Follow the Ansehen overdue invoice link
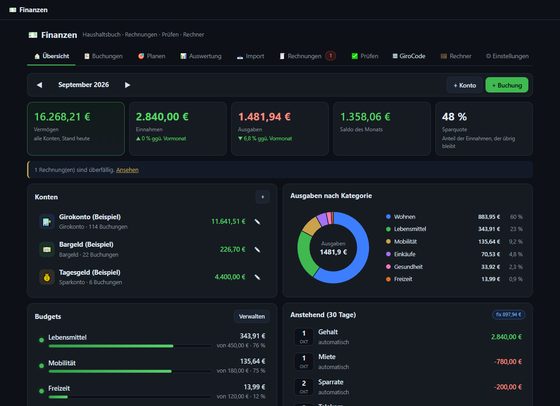Viewport: 560px width, 406px height. [128, 170]
